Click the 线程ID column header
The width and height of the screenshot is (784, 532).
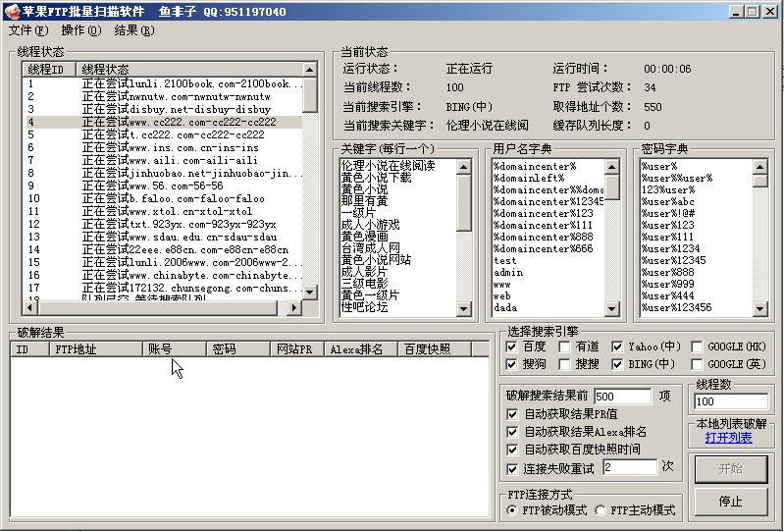[49, 70]
